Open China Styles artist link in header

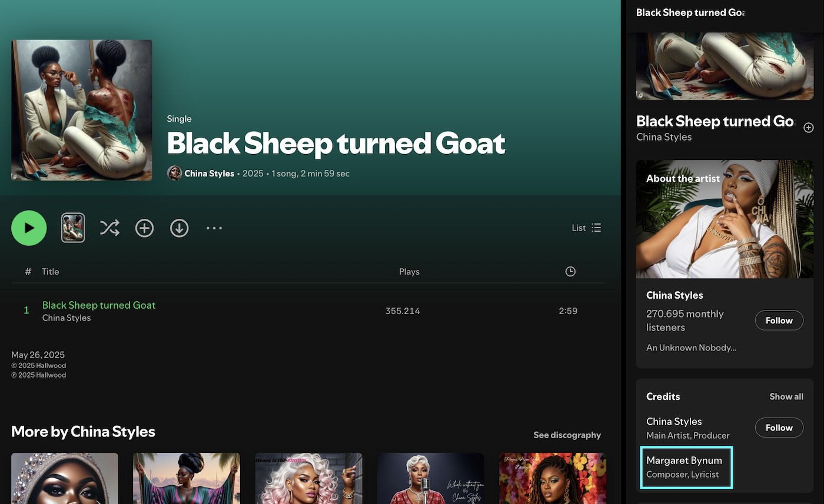(209, 173)
